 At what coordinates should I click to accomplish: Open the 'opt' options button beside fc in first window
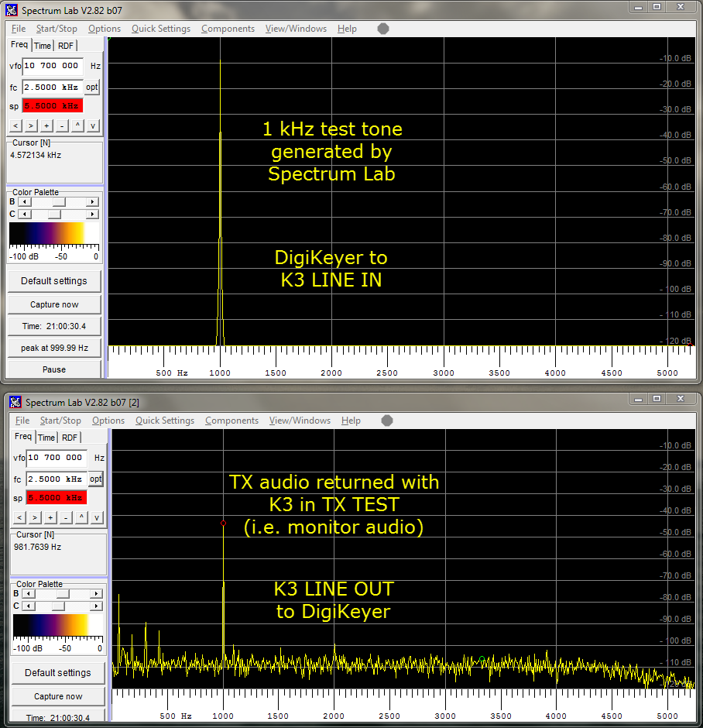92,88
